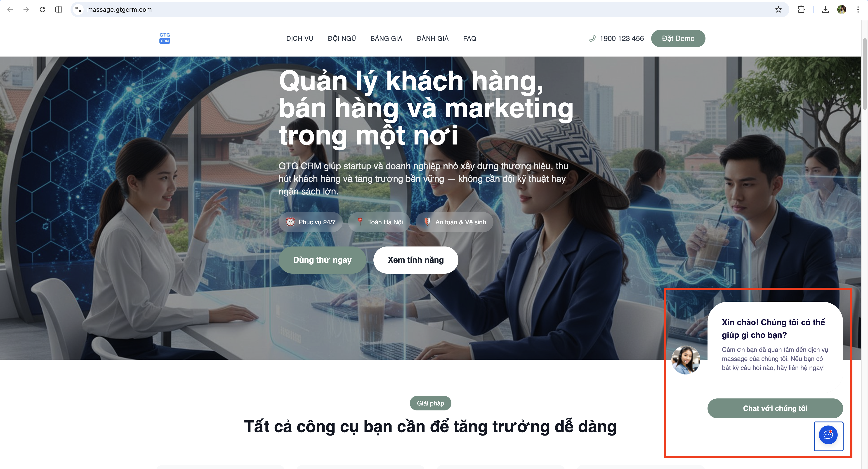This screenshot has height=469, width=868.
Task: Click the browser back arrow
Action: point(10,9)
